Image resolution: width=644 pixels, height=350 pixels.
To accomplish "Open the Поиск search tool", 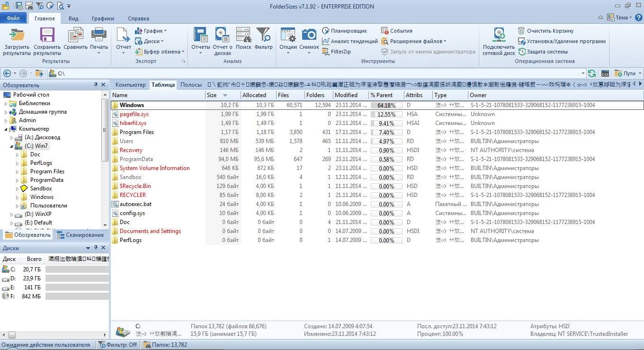I will (x=243, y=39).
